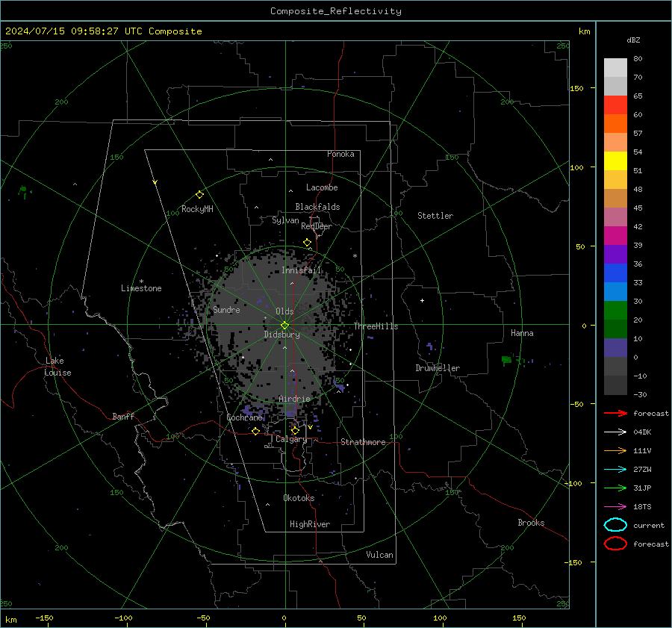Click the Stettler city label
Screen dimensions: 672x628
pos(435,216)
